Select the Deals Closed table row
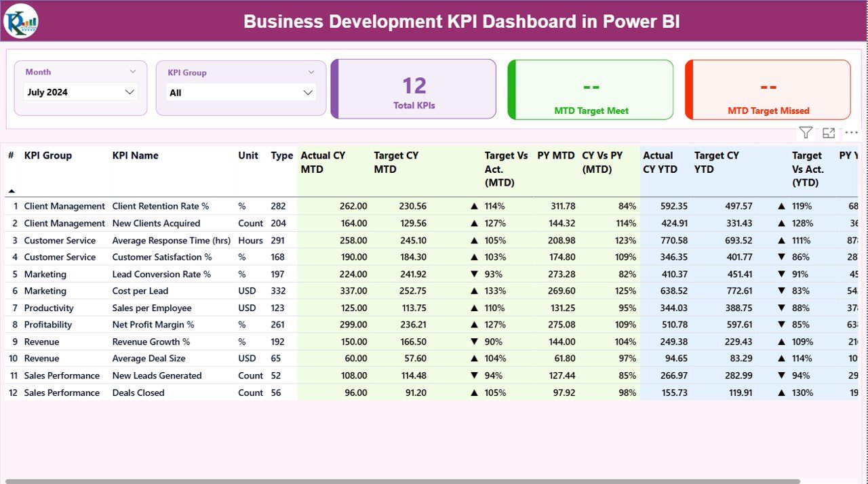868x484 pixels. 138,392
